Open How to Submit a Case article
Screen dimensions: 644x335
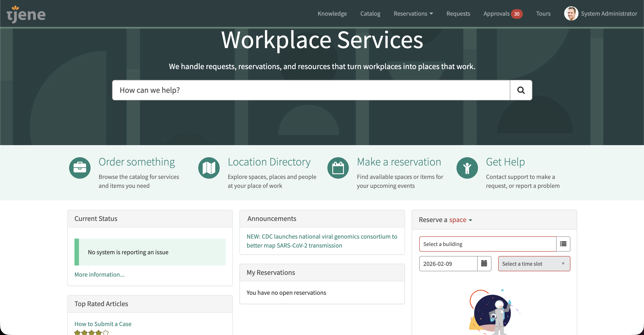pyautogui.click(x=103, y=324)
